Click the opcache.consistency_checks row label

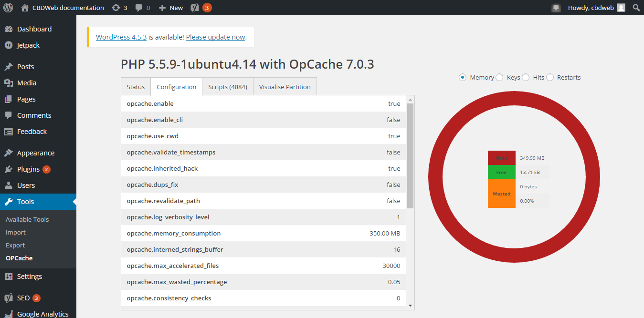coord(169,298)
